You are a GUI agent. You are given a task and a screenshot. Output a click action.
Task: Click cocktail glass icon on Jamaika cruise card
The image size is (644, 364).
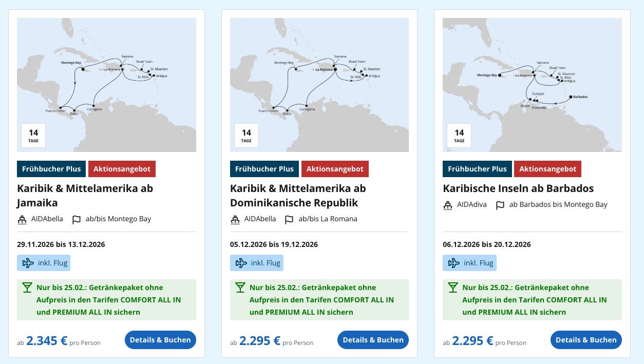(x=27, y=288)
